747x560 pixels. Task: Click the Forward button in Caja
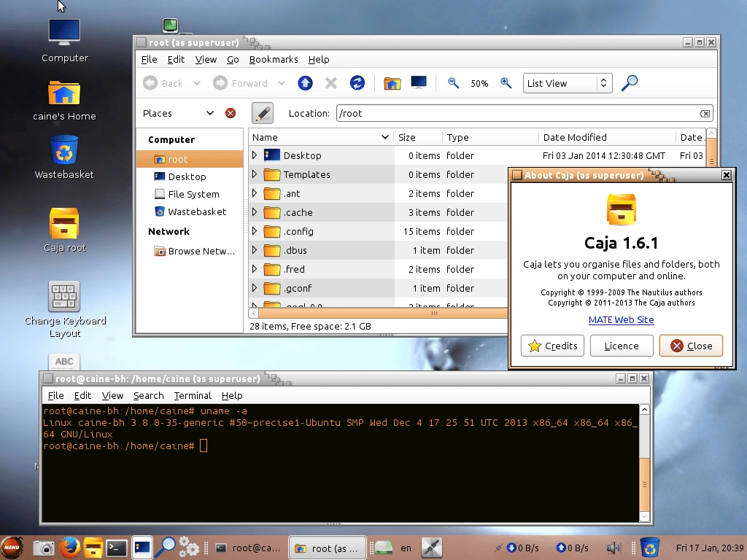pos(240,83)
